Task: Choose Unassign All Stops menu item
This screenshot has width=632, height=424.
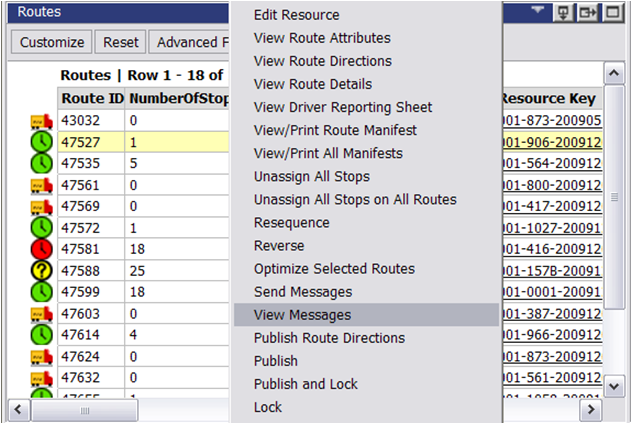Action: click(x=312, y=176)
